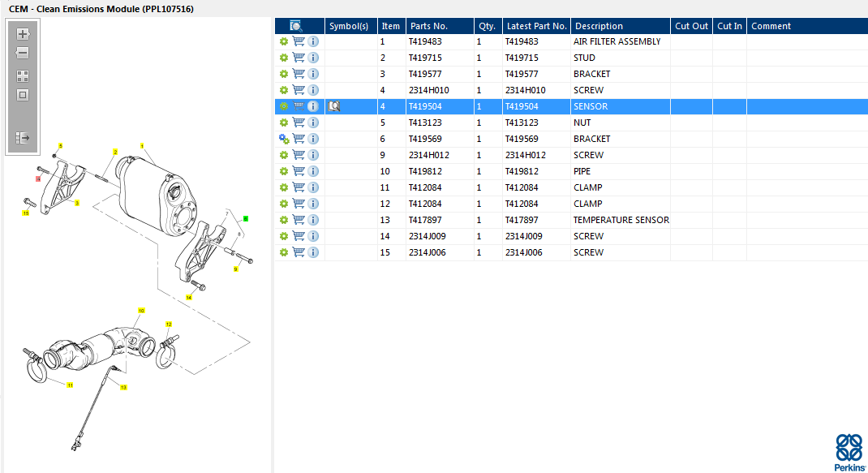Click the Comment column header

click(807, 26)
